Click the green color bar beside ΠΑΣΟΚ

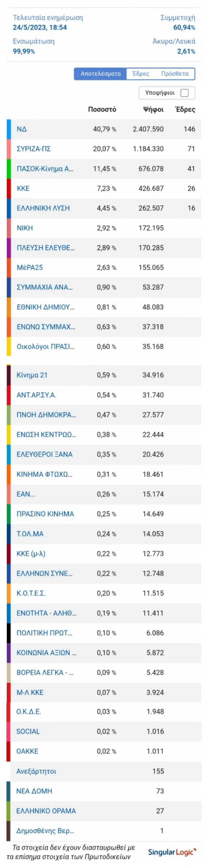(x=9, y=169)
